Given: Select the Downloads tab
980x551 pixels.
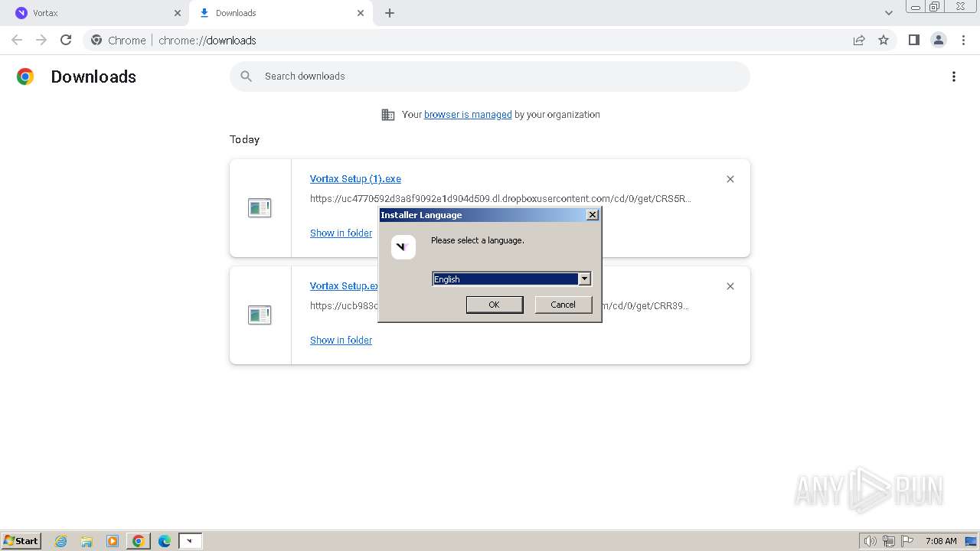Looking at the screenshot, I should [x=280, y=13].
